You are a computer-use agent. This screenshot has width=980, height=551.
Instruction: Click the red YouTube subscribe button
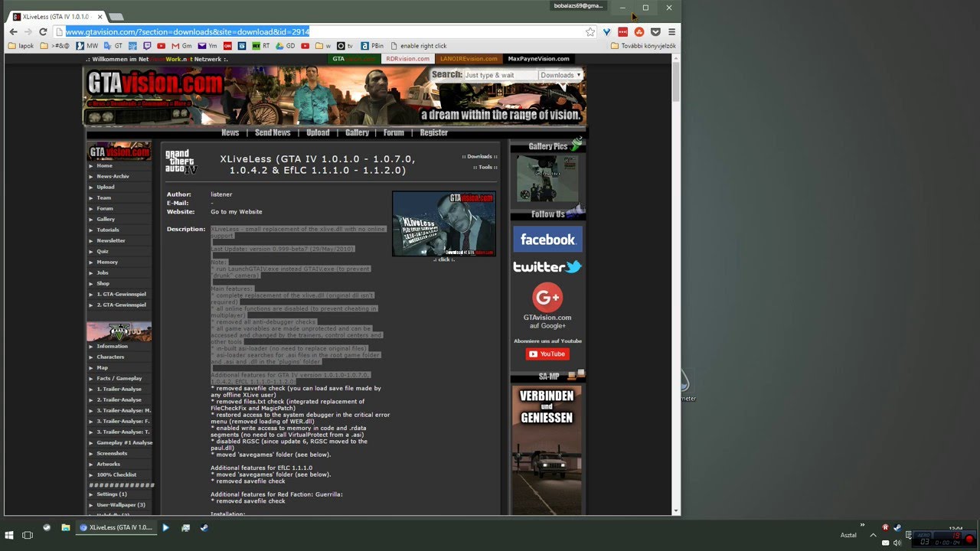click(x=547, y=354)
